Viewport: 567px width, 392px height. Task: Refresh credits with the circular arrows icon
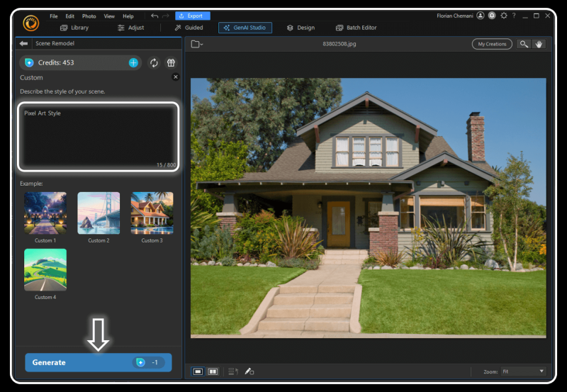(154, 62)
